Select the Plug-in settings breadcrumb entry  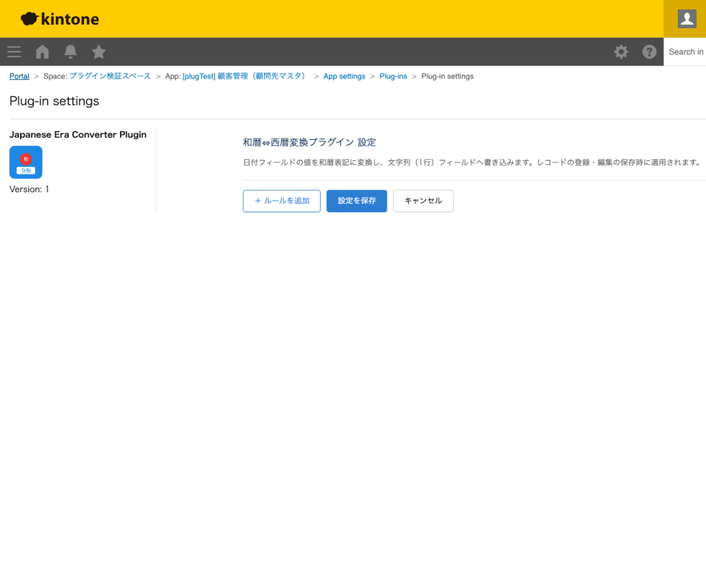tap(447, 76)
